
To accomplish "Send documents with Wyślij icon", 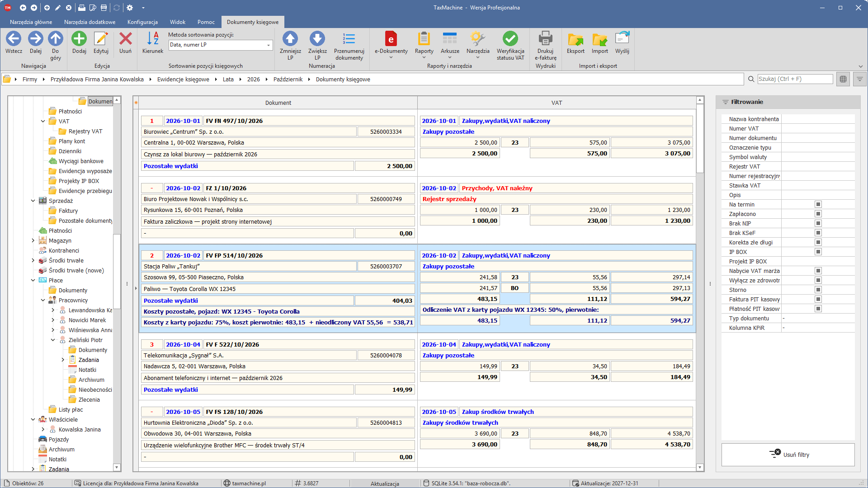I will pyautogui.click(x=622, y=39).
